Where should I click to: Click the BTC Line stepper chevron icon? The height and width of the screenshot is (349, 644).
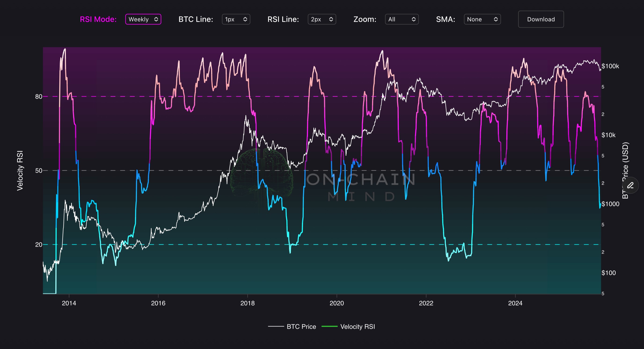(x=245, y=19)
